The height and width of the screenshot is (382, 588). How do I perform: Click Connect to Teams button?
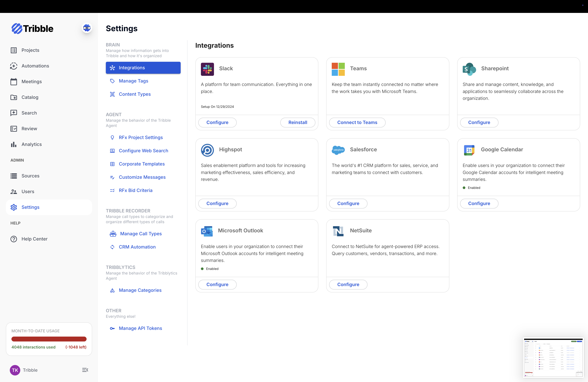click(x=357, y=123)
